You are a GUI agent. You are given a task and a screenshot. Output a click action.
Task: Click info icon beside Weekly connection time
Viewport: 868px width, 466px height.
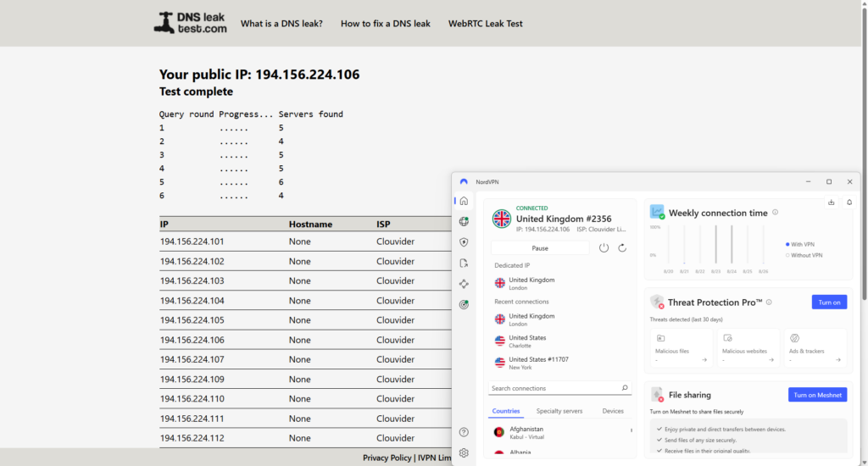coord(775,213)
